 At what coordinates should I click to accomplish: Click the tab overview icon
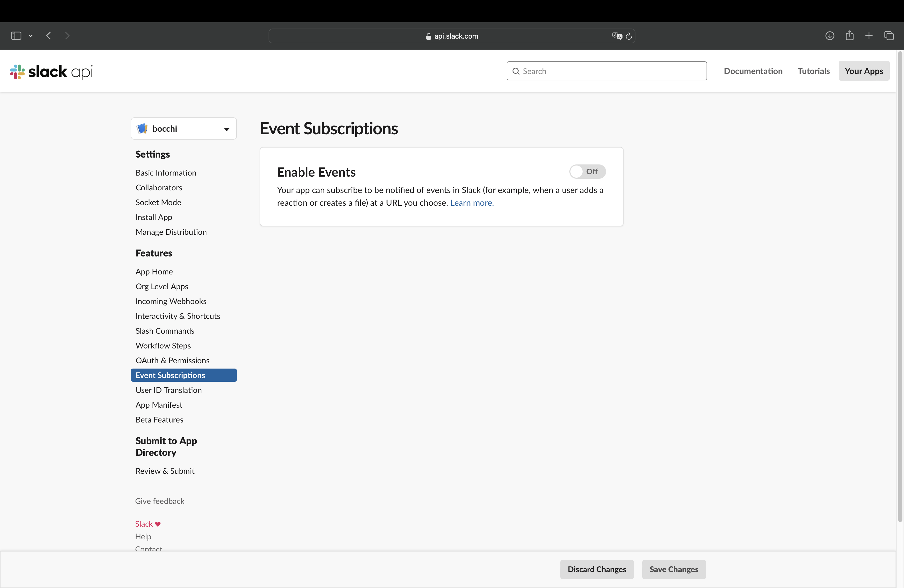pyautogui.click(x=889, y=35)
